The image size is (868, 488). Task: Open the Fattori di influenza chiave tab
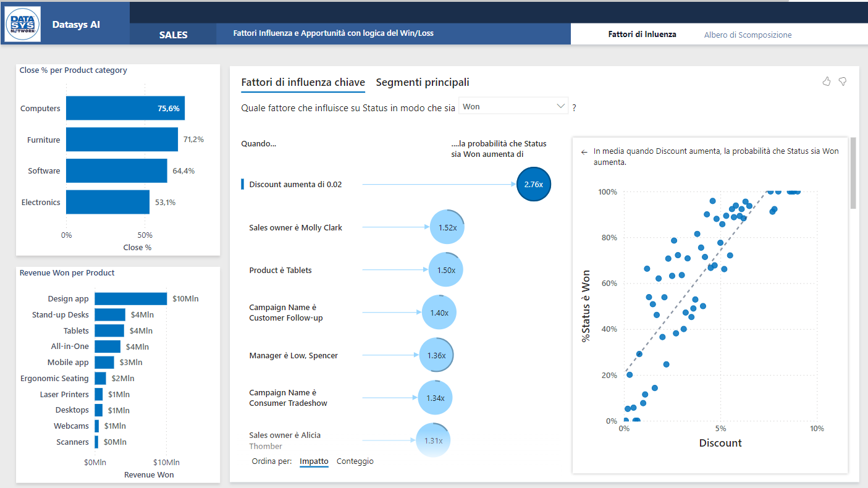click(x=303, y=82)
